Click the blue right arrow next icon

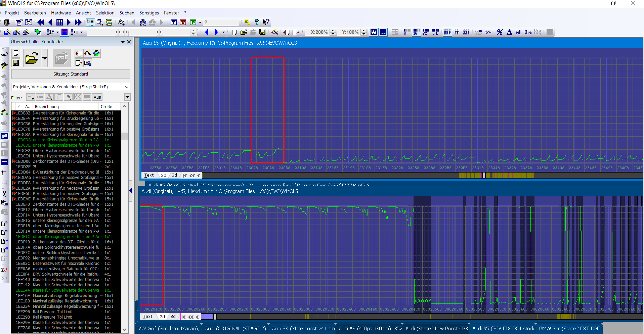click(x=216, y=32)
